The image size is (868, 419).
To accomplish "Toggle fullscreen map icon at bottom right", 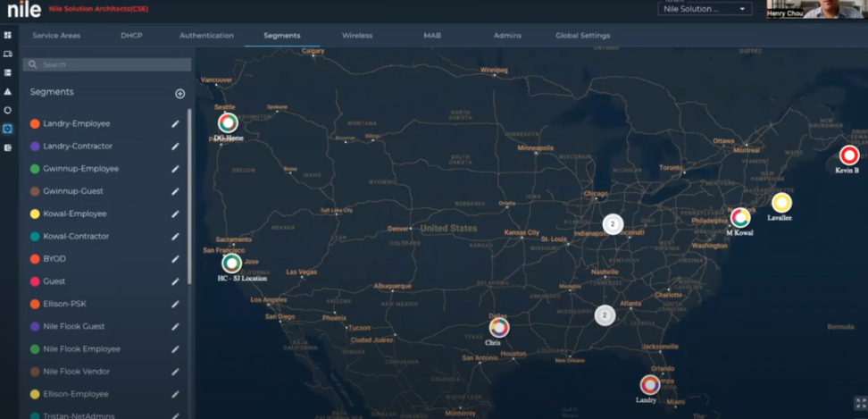I will [858, 404].
